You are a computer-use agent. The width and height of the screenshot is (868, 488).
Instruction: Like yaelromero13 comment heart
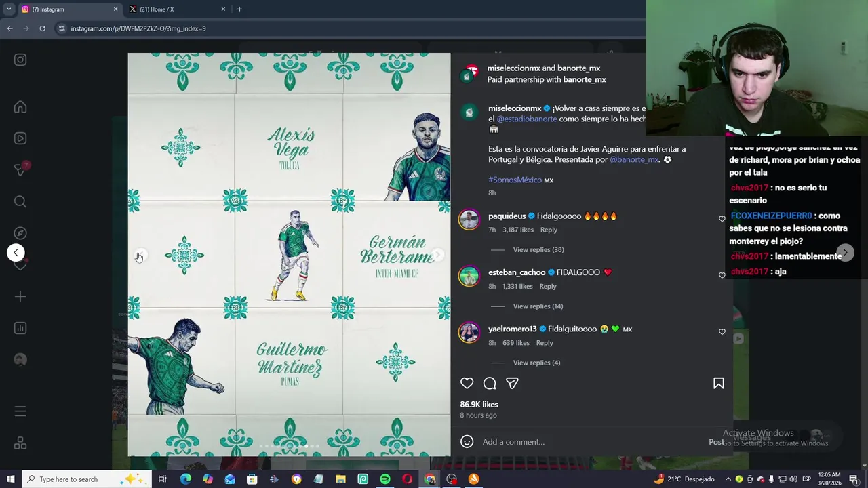click(x=722, y=332)
